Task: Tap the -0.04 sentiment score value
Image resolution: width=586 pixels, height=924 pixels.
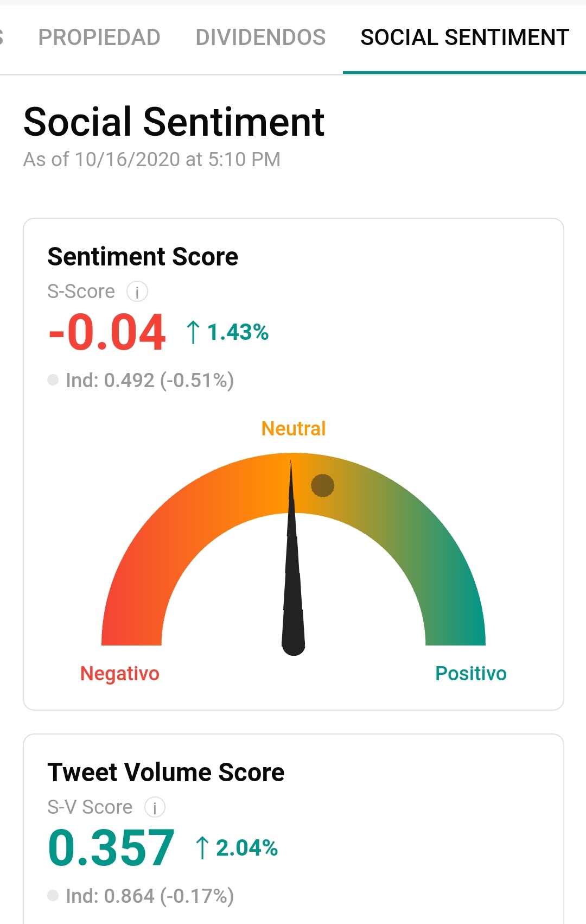Action: [107, 332]
